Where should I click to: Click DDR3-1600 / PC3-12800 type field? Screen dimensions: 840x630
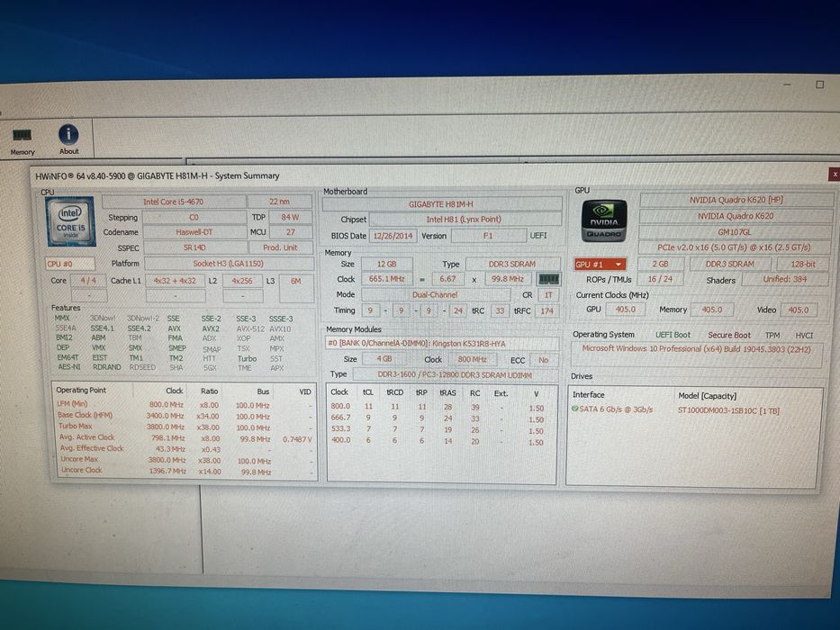pos(455,375)
